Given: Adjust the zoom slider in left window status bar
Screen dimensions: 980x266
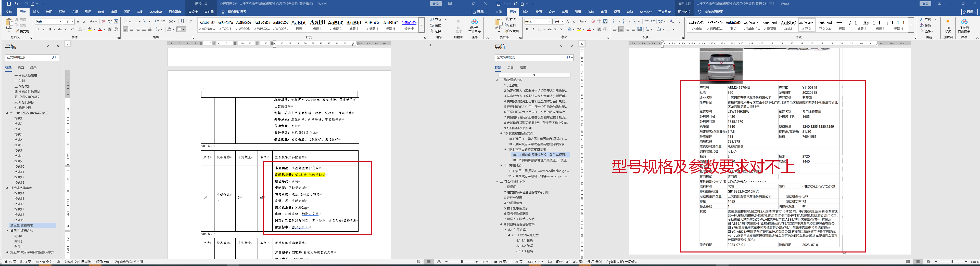Looking at the screenshot, I should tap(462, 262).
